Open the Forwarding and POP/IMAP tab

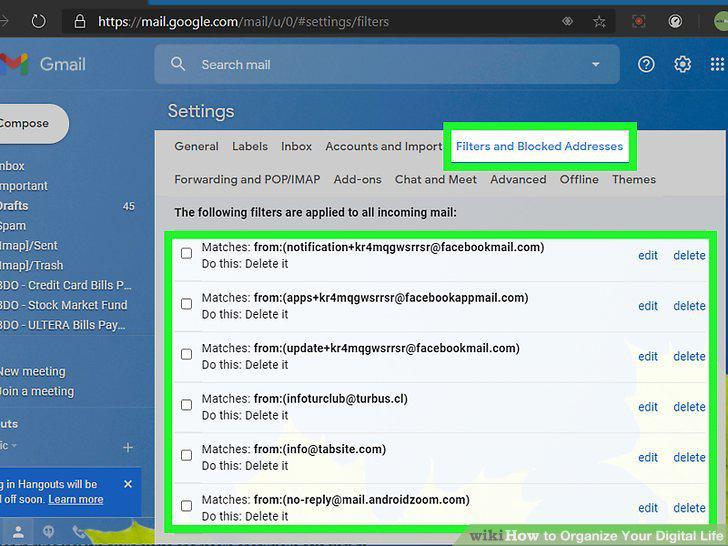pyautogui.click(x=247, y=180)
